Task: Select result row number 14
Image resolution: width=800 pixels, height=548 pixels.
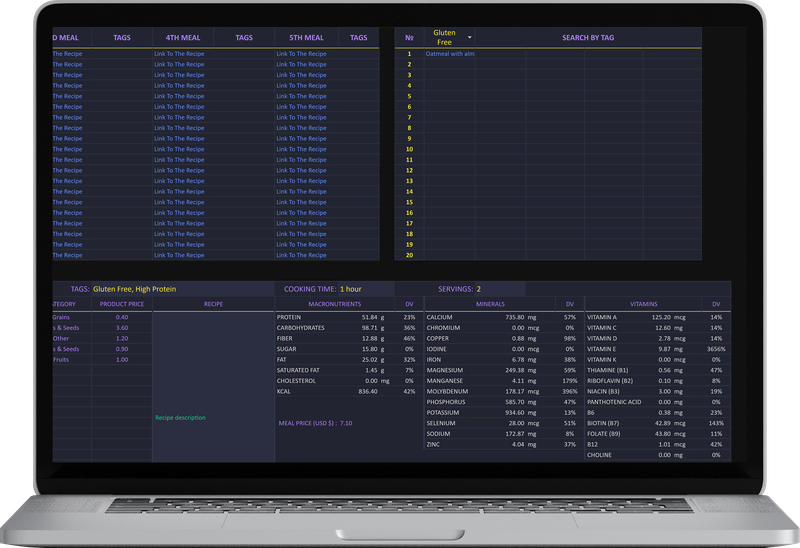Action: coord(409,191)
